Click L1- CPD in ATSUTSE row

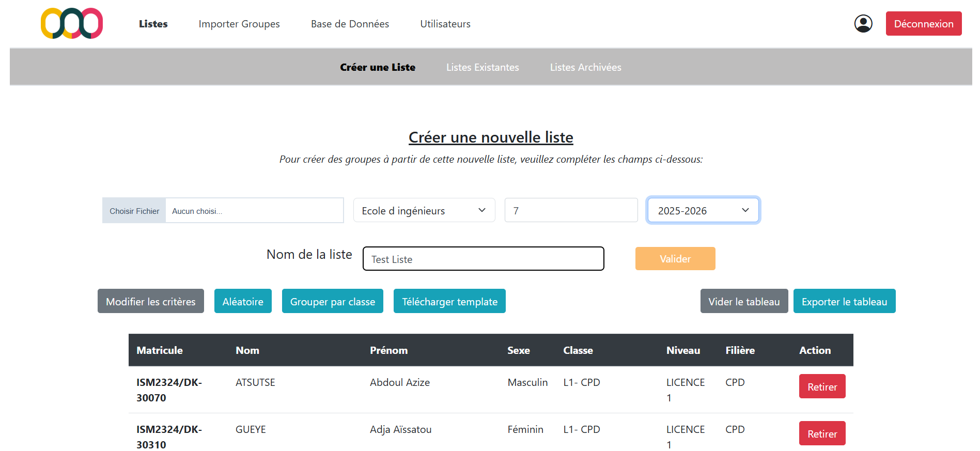point(582,382)
